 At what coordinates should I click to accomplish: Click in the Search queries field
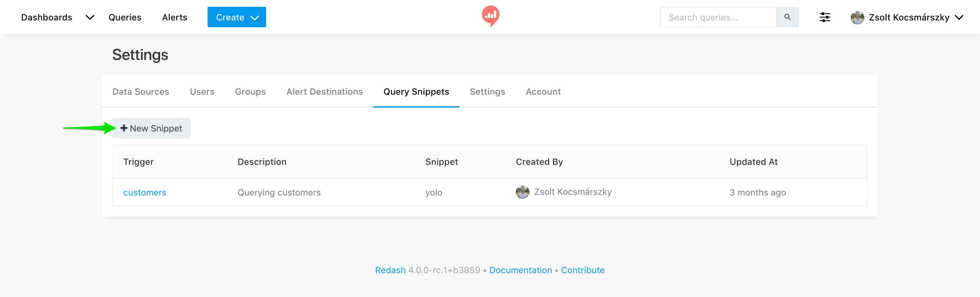coord(718,17)
